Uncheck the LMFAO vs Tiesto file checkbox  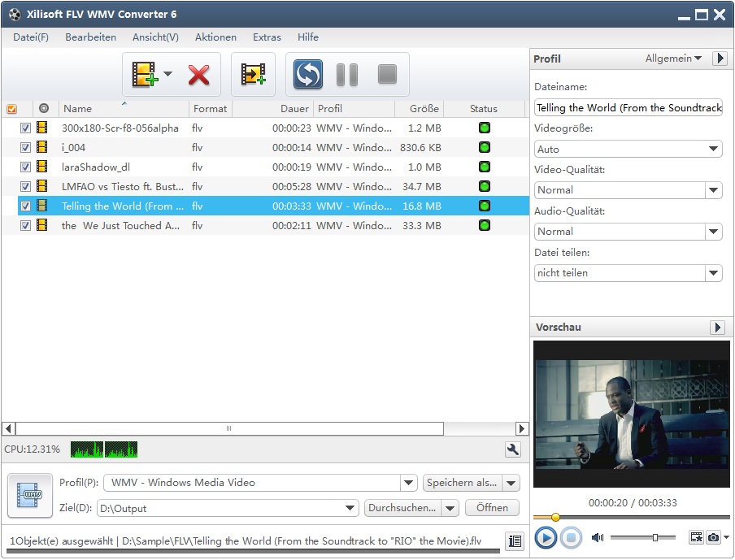pyautogui.click(x=25, y=186)
